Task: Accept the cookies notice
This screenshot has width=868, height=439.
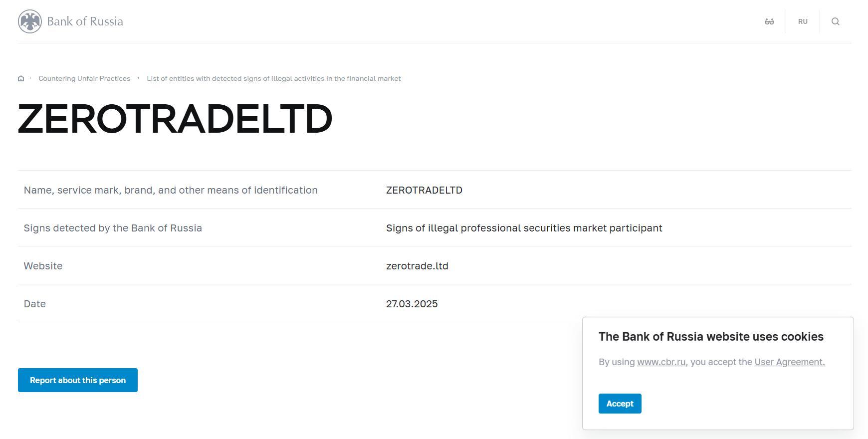Action: (620, 404)
